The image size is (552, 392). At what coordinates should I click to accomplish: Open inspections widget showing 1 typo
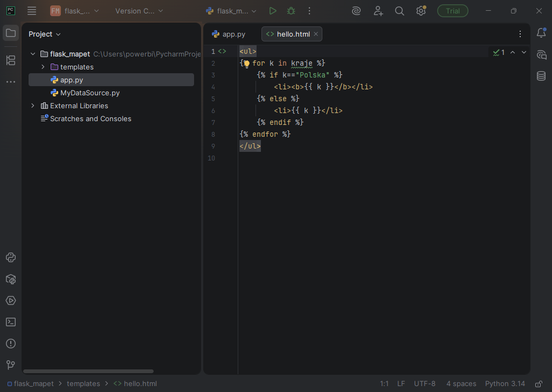pyautogui.click(x=499, y=52)
